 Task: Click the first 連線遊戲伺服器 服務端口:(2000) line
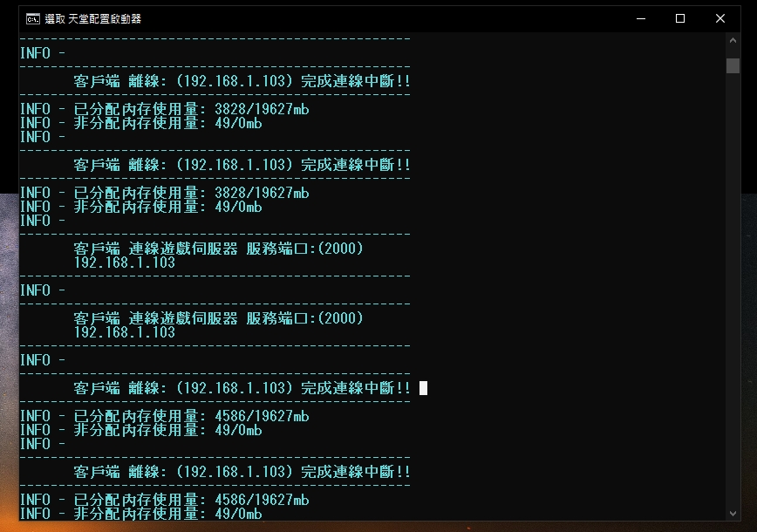coord(218,249)
